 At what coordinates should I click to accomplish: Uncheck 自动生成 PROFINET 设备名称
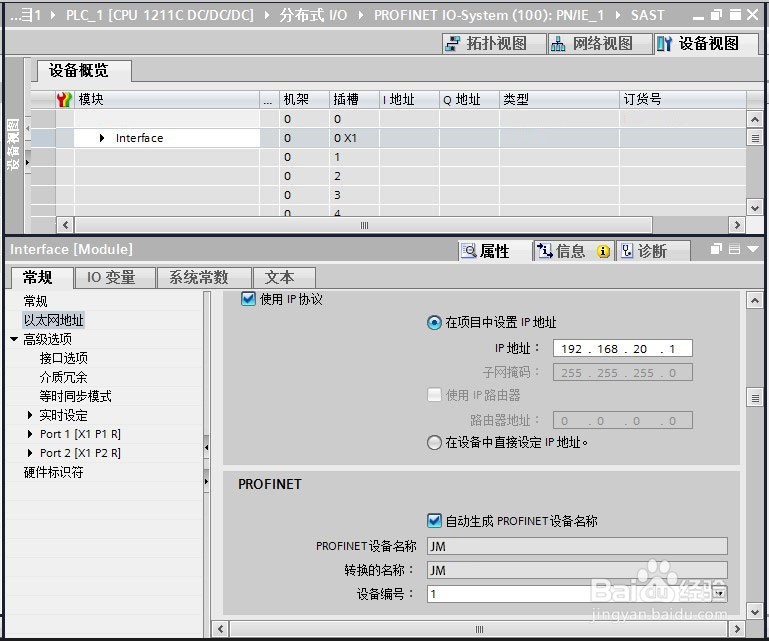pos(434,520)
